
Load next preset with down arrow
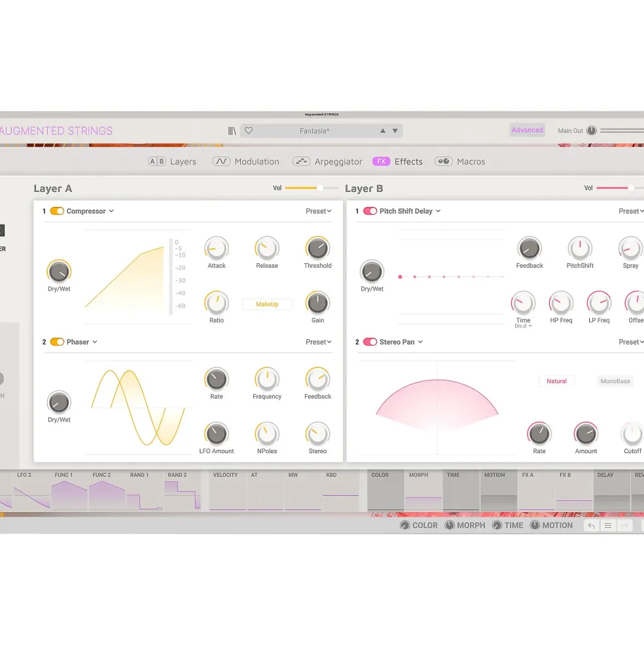[395, 131]
